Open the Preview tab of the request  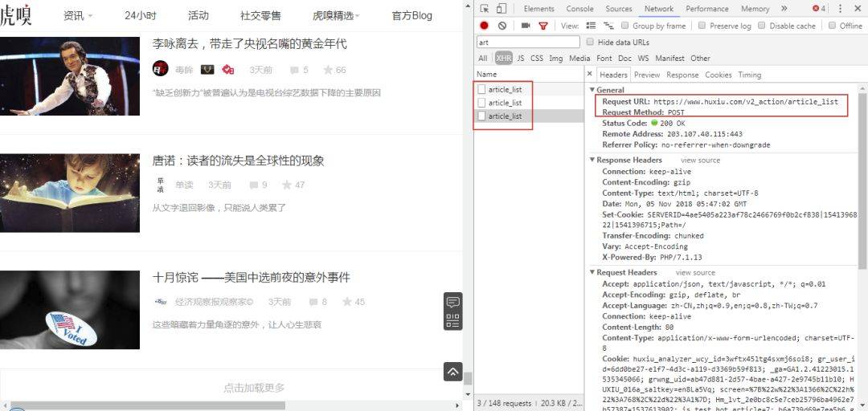click(x=647, y=75)
